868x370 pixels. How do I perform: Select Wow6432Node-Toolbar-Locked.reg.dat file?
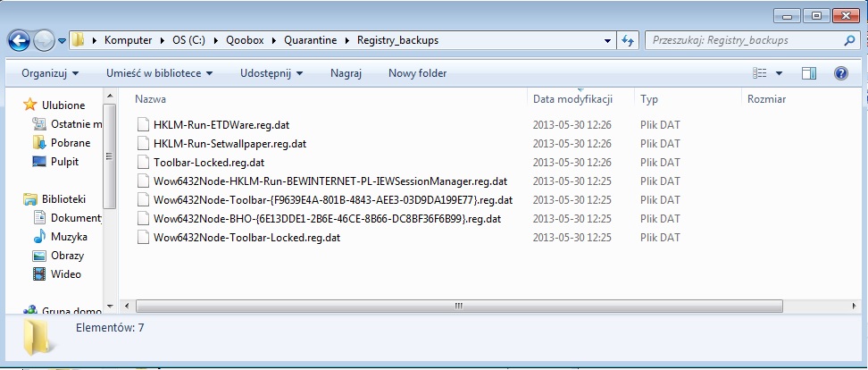click(x=246, y=238)
